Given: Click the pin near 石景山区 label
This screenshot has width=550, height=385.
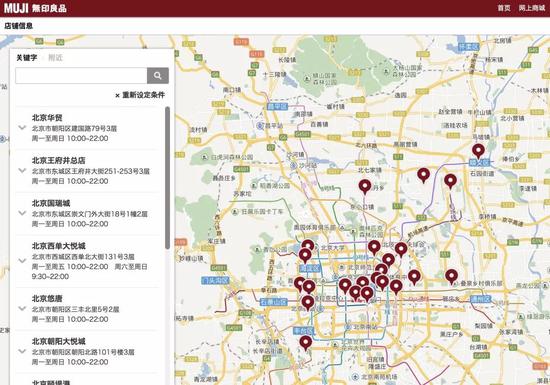Looking at the screenshot, I should [x=308, y=303].
